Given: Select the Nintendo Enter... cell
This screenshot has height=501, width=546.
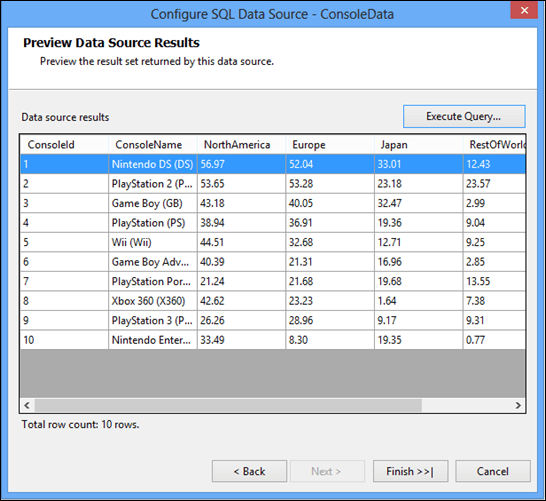Looking at the screenshot, I should 153,339.
